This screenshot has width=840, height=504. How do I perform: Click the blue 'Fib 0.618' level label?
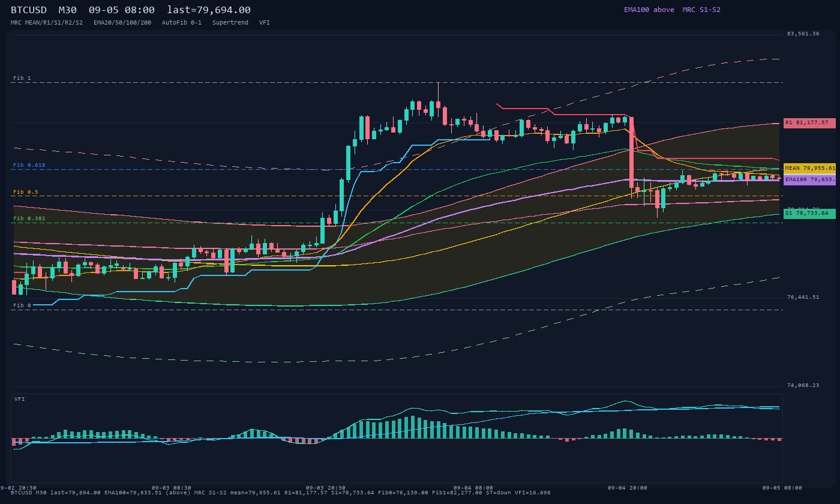coord(29,165)
